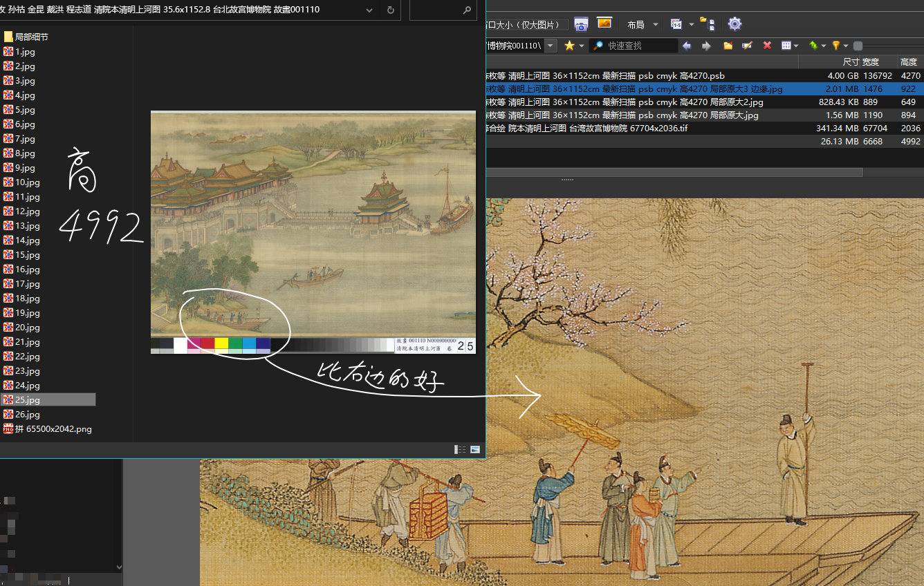Switch Explorer to details list view
This screenshot has width=924, height=586.
pyautogui.click(x=460, y=449)
